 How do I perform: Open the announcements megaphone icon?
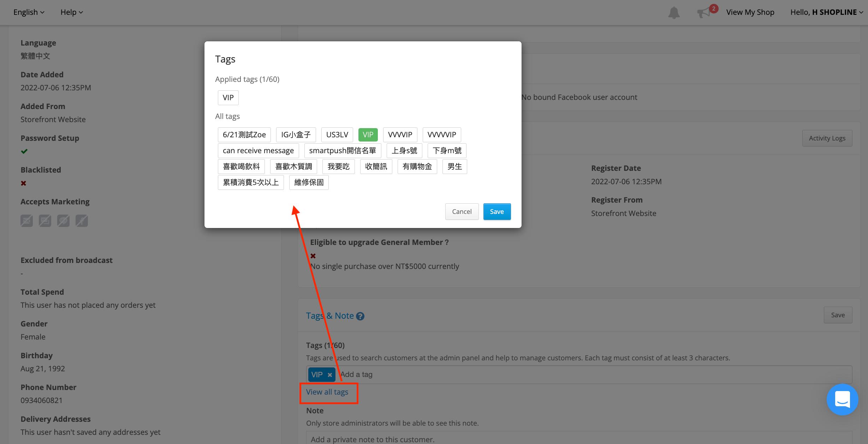[x=704, y=12]
